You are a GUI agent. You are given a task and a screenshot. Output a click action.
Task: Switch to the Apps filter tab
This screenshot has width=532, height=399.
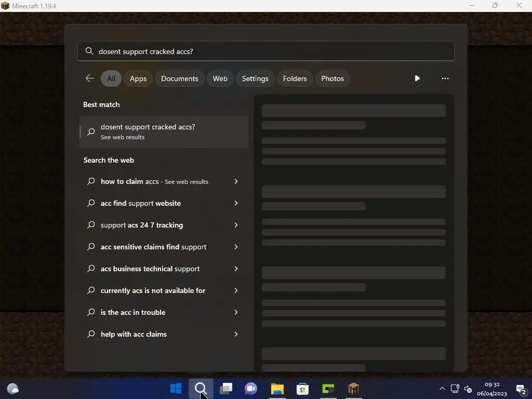tap(138, 78)
